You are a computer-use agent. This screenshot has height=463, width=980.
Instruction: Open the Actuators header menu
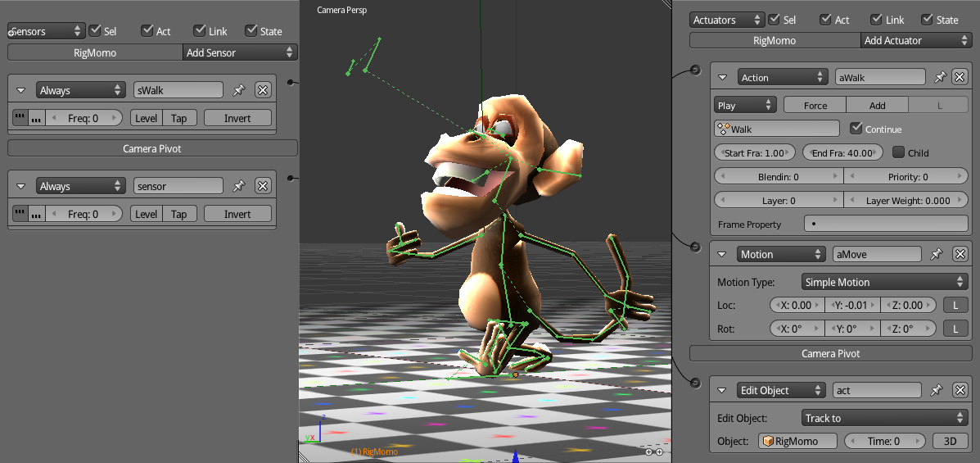tap(727, 20)
